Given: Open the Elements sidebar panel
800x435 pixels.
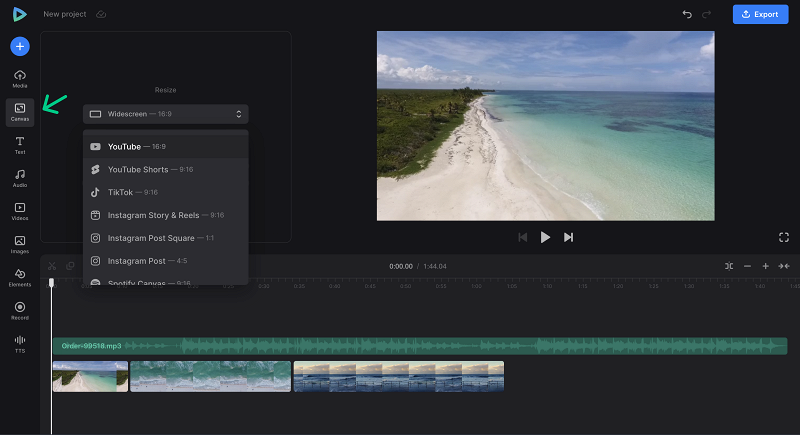Looking at the screenshot, I should [x=20, y=278].
